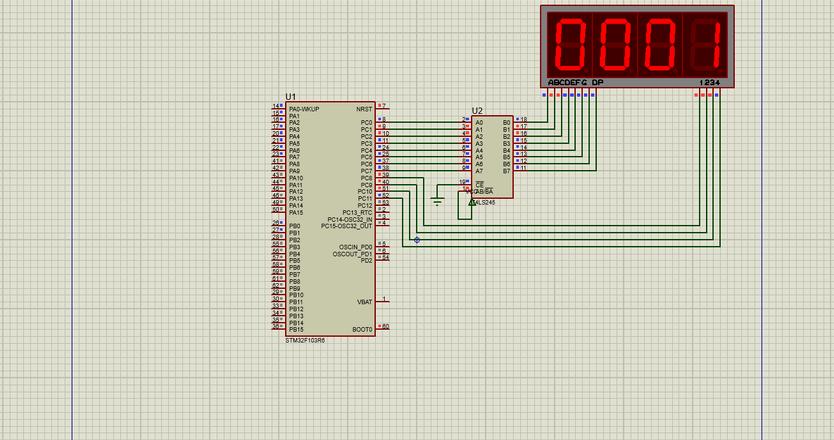Click the A0 pin label on U2
The width and height of the screenshot is (834, 440).
[479, 123]
